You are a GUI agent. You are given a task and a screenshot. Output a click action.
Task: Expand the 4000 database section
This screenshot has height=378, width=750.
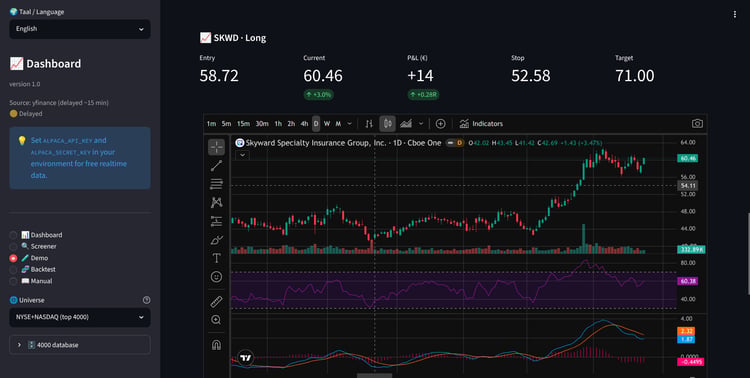80,345
